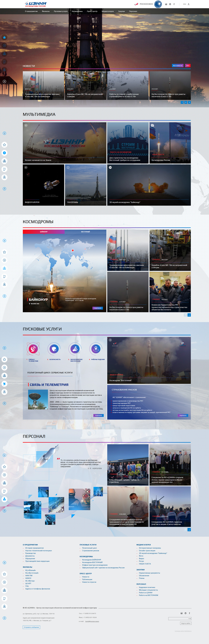
Task: Click the Все новости button
Action: (178, 66)
